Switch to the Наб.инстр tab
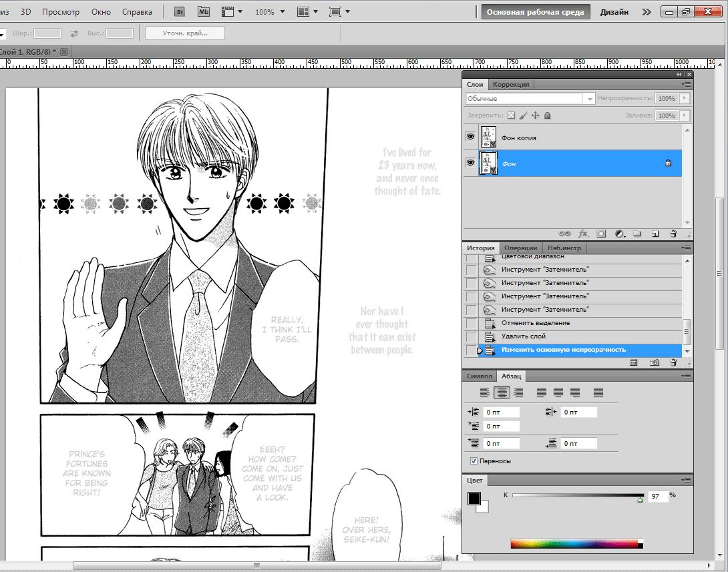728x572 pixels. [x=564, y=248]
